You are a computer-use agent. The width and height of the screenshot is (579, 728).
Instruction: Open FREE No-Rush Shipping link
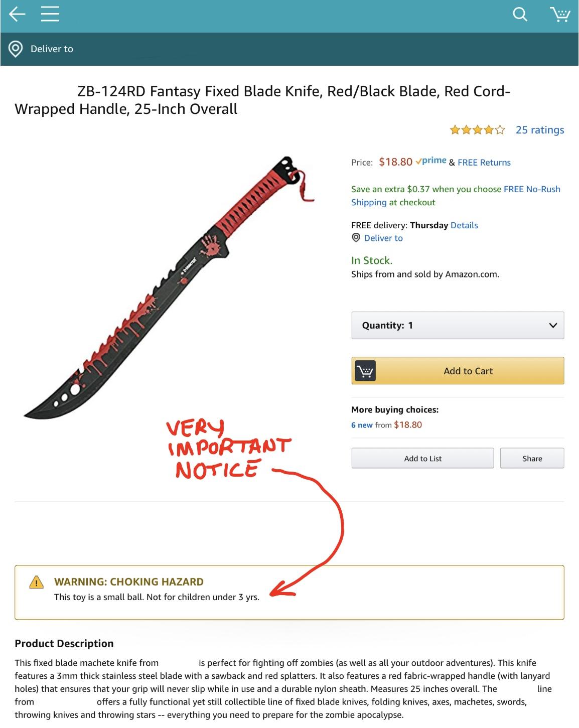click(456, 196)
